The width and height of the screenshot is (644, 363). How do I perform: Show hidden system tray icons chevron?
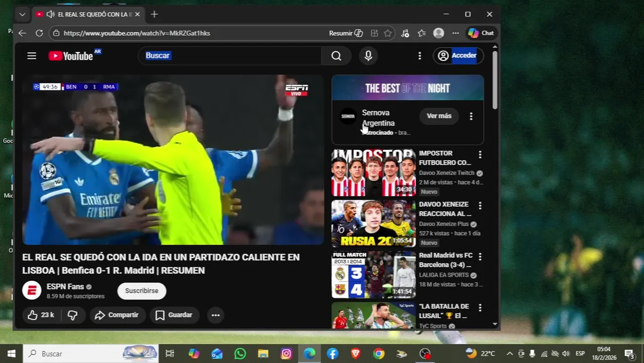(509, 353)
